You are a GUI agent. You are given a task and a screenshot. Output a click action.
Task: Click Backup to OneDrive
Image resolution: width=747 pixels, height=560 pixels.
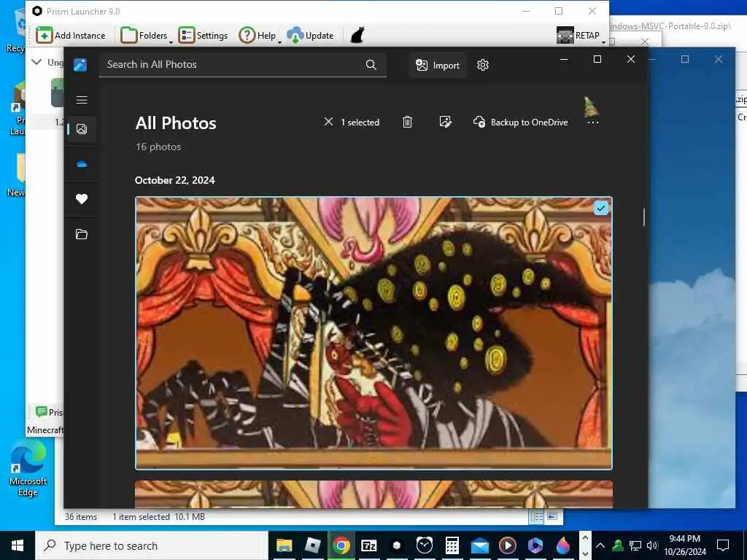[x=520, y=122]
